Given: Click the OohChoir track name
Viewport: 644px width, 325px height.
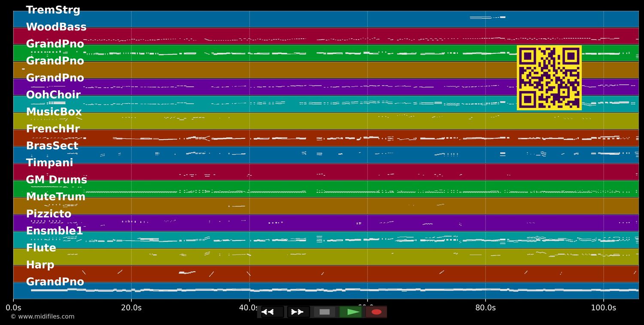Looking at the screenshot, I should [x=53, y=95].
